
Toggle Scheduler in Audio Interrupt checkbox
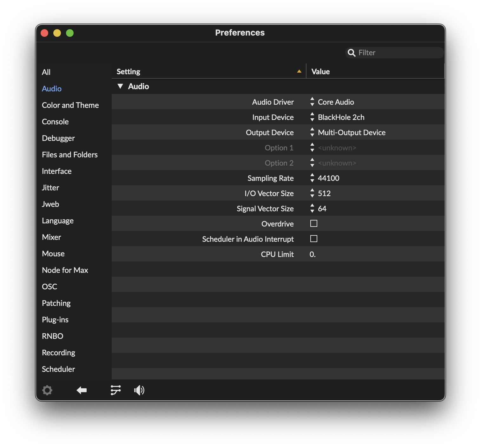pyautogui.click(x=314, y=239)
